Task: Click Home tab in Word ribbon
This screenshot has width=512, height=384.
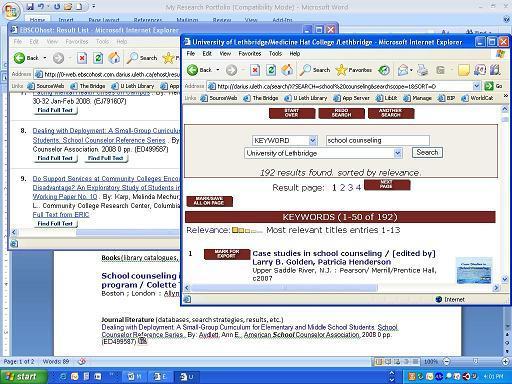Action: (37, 20)
